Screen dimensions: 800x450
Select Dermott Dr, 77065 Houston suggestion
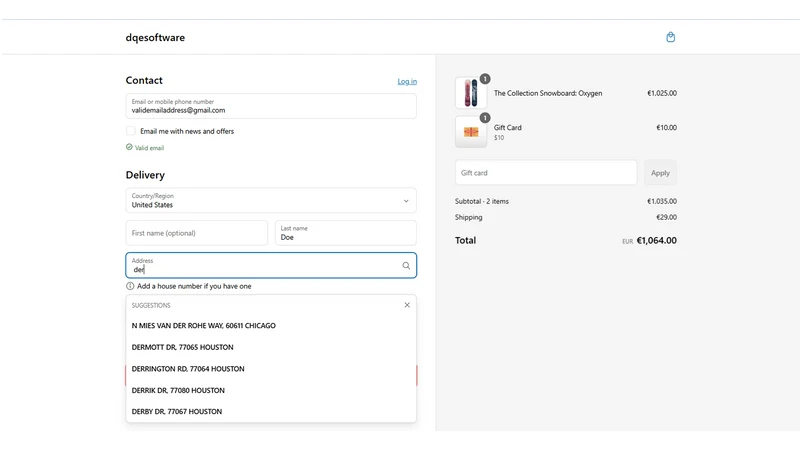tap(271, 347)
